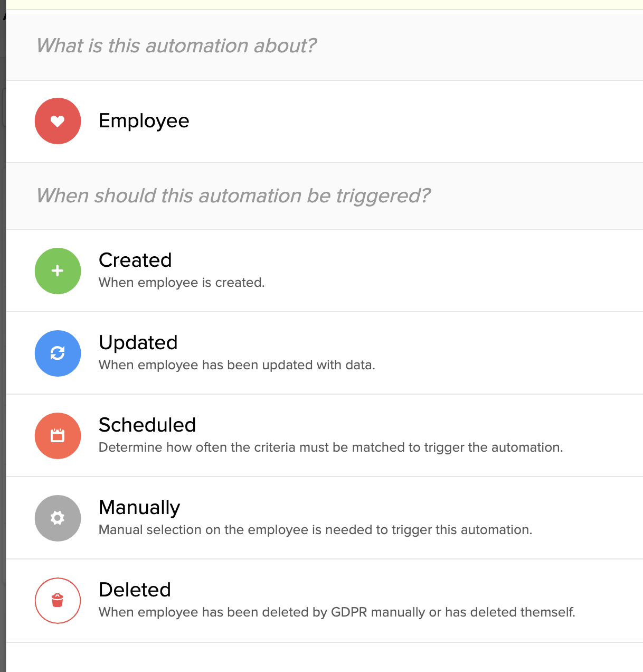Click the red trash Deleted icon

(58, 601)
